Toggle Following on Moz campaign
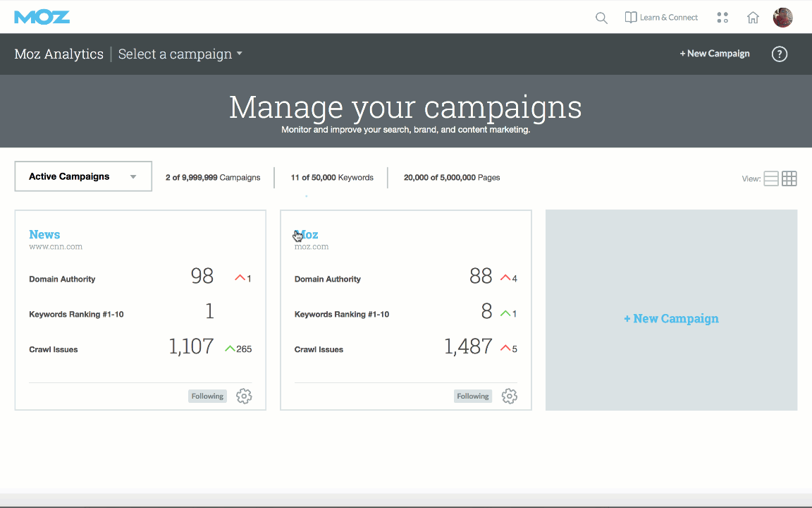 (x=472, y=396)
